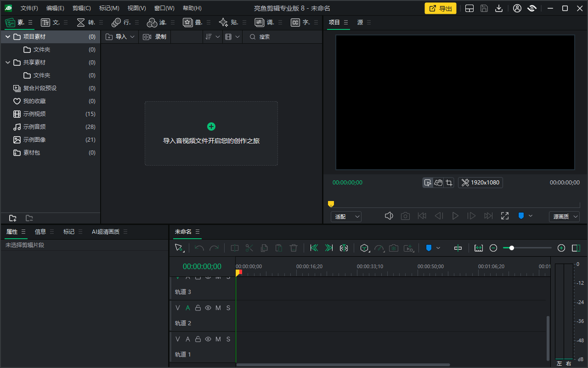Click the minus zoom-out icon on timeline

point(493,248)
